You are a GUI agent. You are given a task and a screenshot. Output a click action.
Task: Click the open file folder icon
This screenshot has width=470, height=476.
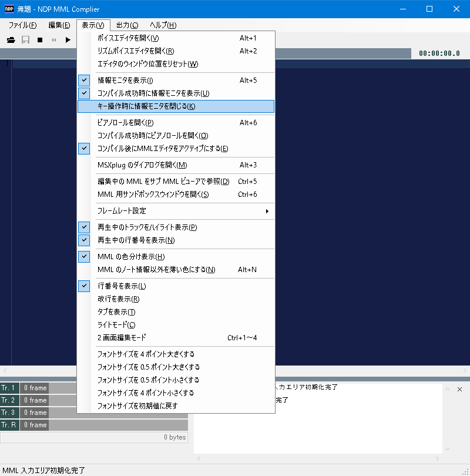[11, 40]
